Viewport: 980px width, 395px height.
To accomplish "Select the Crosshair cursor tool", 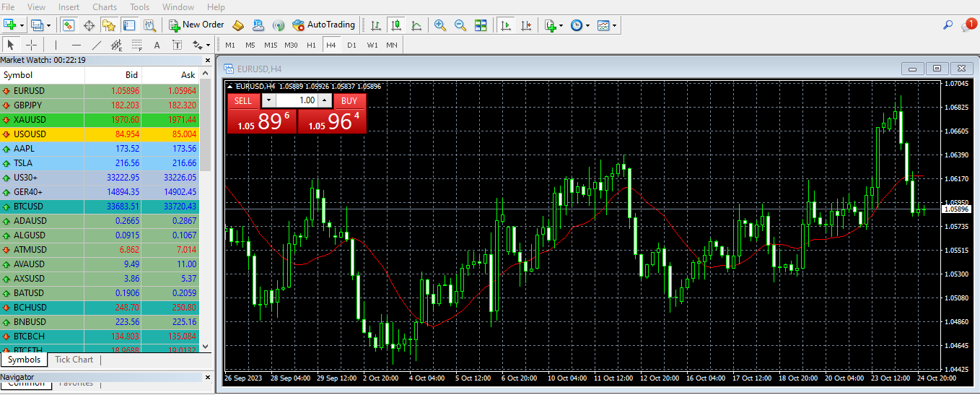I will pyautogui.click(x=31, y=45).
